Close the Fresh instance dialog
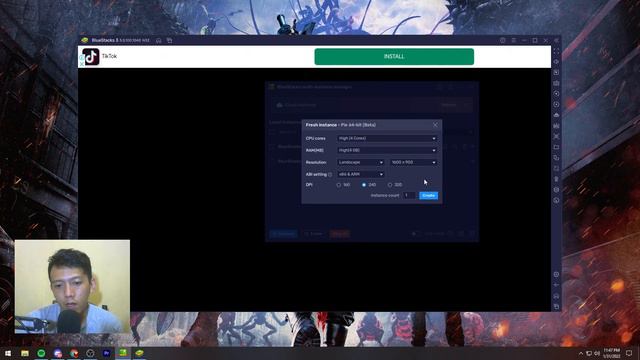This screenshot has width=640, height=360. pyautogui.click(x=435, y=125)
